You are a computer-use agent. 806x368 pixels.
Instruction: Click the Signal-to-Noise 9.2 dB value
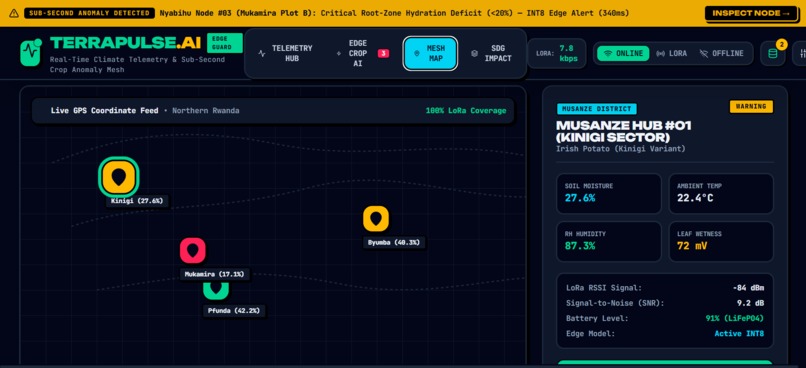click(750, 303)
